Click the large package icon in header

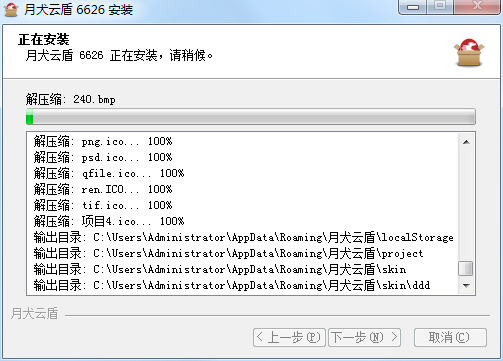[469, 52]
